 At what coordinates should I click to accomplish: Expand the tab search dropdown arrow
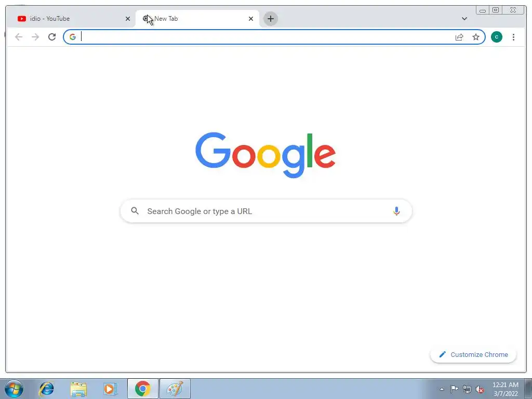click(x=464, y=19)
